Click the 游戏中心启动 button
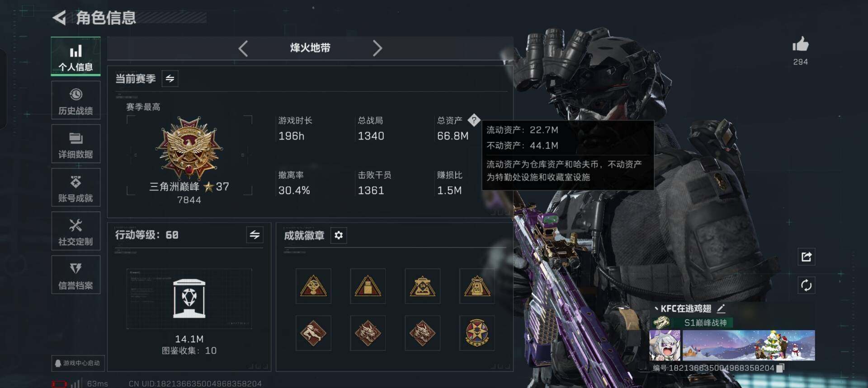The image size is (868, 388). [x=77, y=363]
